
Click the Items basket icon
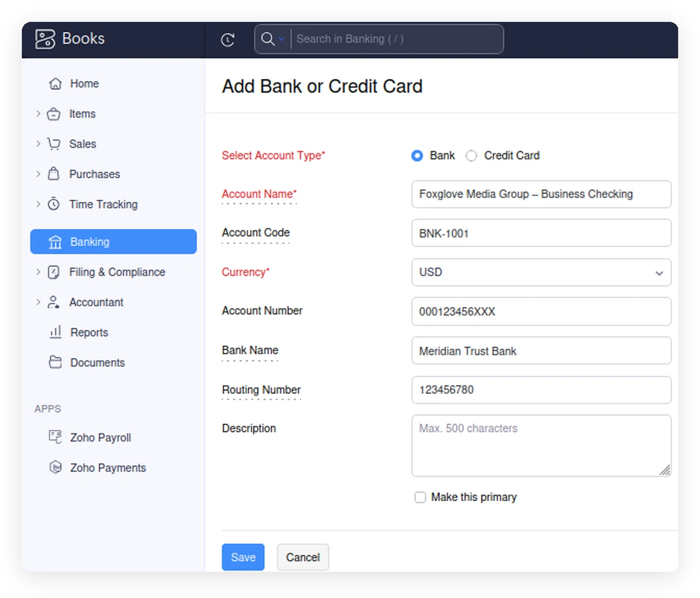pyautogui.click(x=54, y=114)
